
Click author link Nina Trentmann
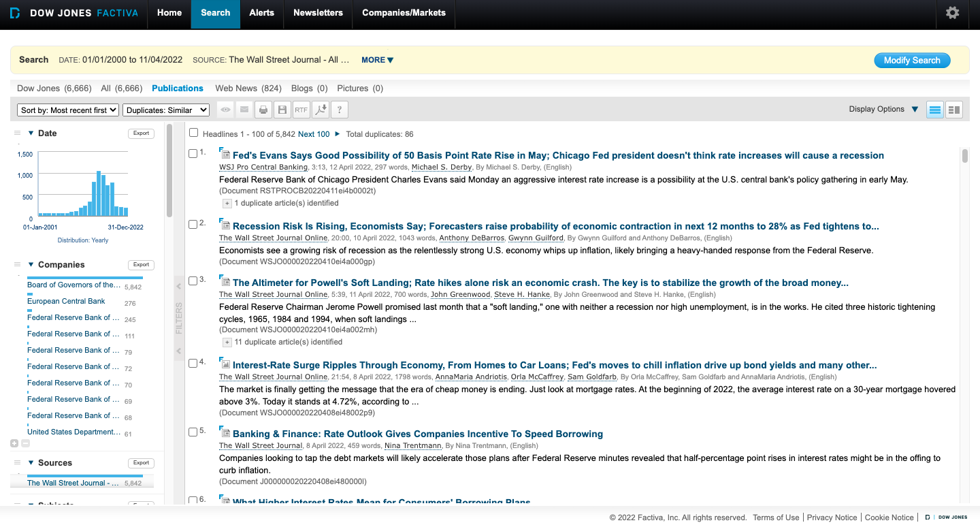click(412, 446)
